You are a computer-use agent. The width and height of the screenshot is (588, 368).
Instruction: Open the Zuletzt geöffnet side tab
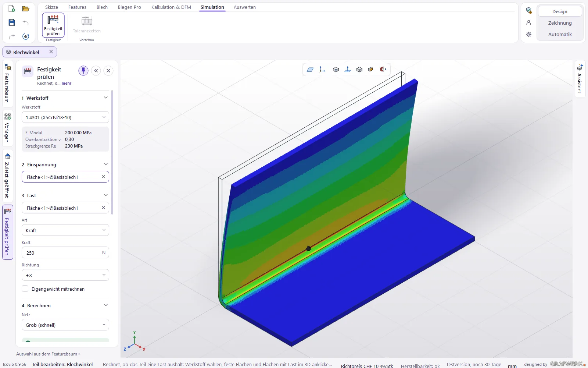[7, 175]
